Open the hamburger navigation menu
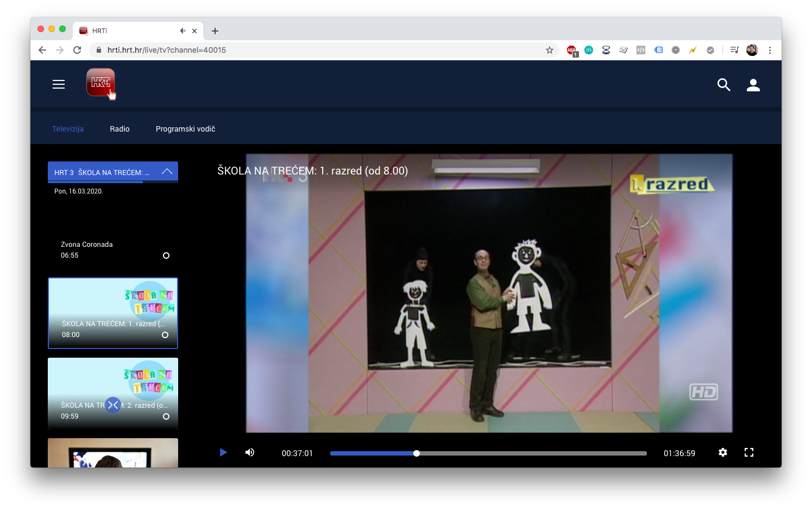Image resolution: width=812 pixels, height=511 pixels. (x=59, y=84)
